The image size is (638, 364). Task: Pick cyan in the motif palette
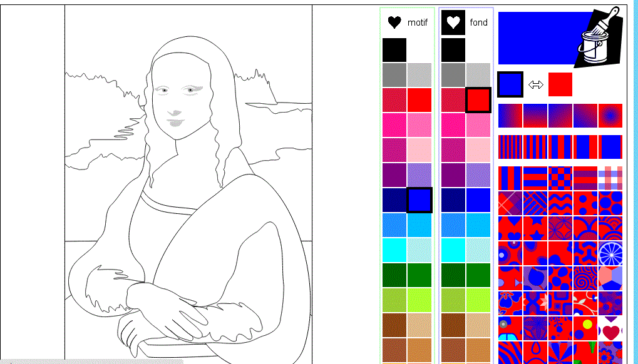[394, 250]
